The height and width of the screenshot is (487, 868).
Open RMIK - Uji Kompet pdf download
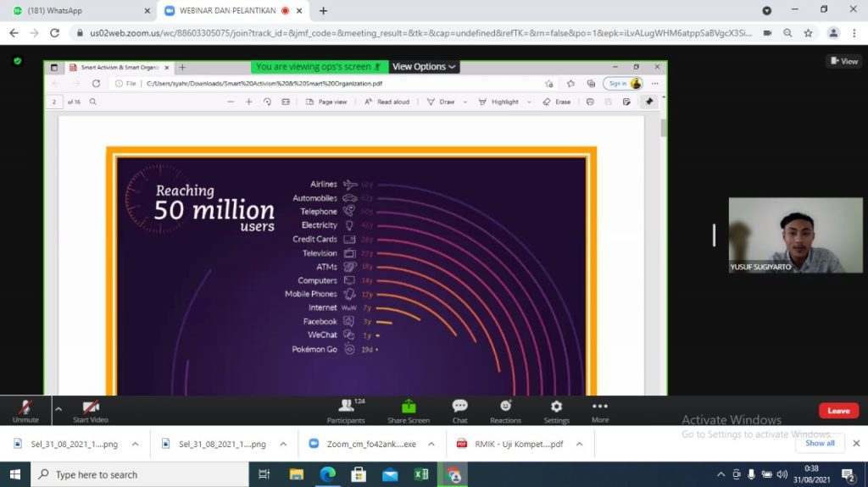point(510,444)
